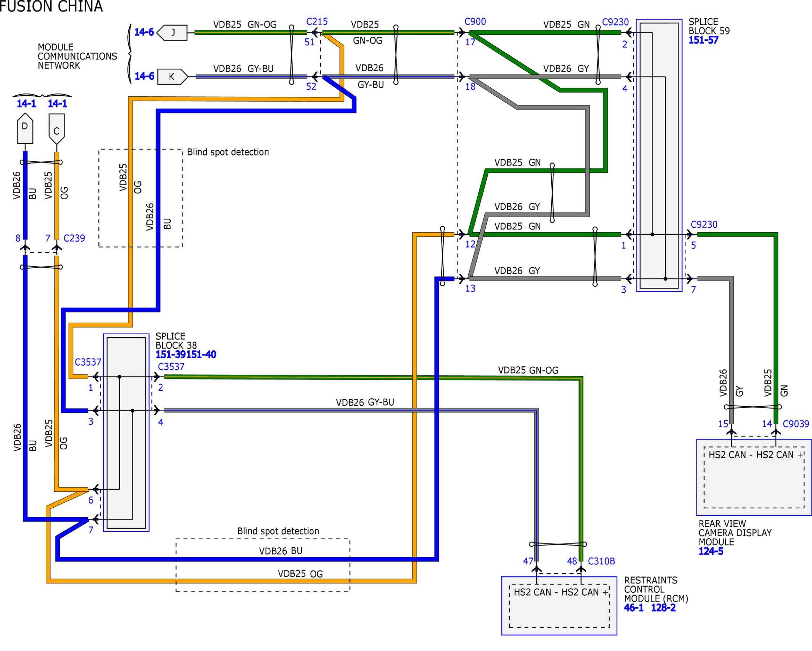The width and height of the screenshot is (812, 651).
Task: Click the D off-page connector symbol
Action: 25,128
